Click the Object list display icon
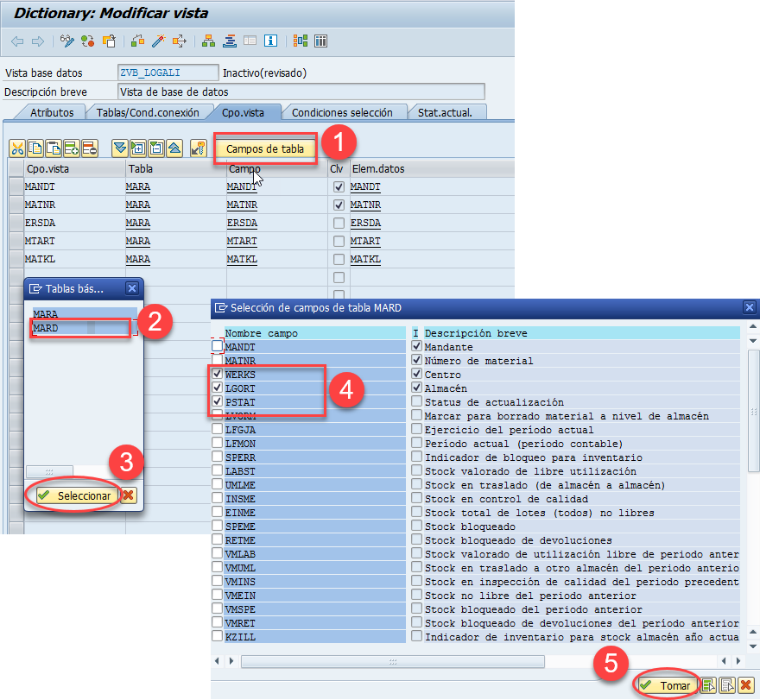This screenshot has width=760, height=700. 229,41
